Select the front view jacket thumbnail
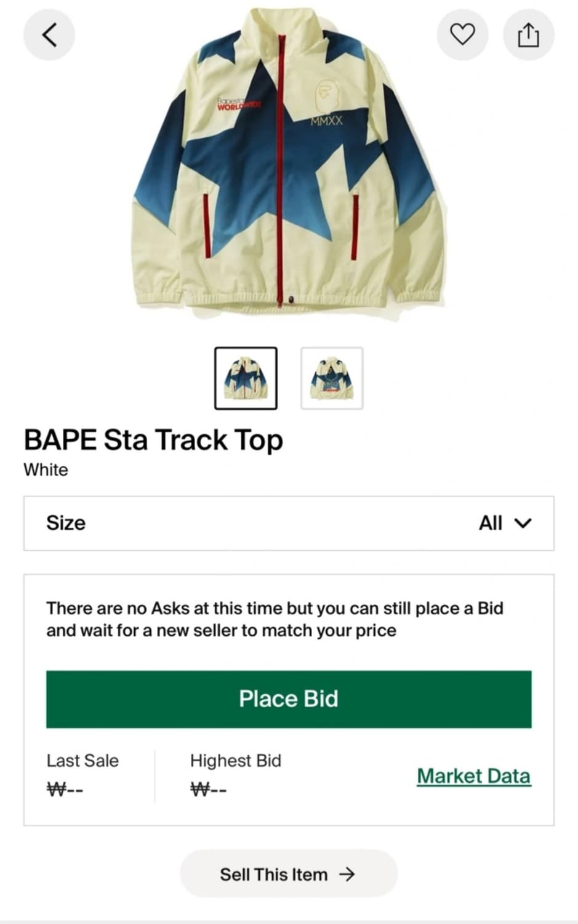The width and height of the screenshot is (578, 924). point(246,378)
